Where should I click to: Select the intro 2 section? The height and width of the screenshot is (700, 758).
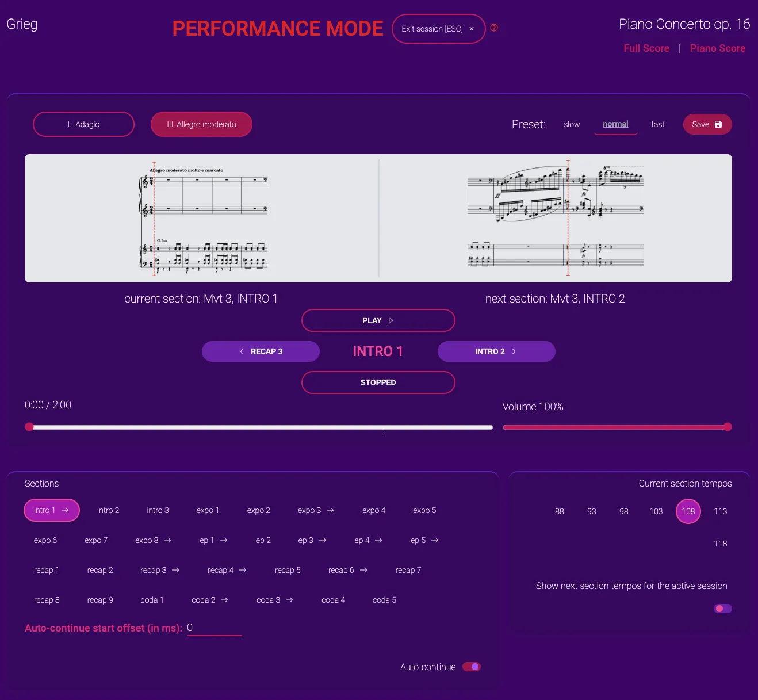108,510
